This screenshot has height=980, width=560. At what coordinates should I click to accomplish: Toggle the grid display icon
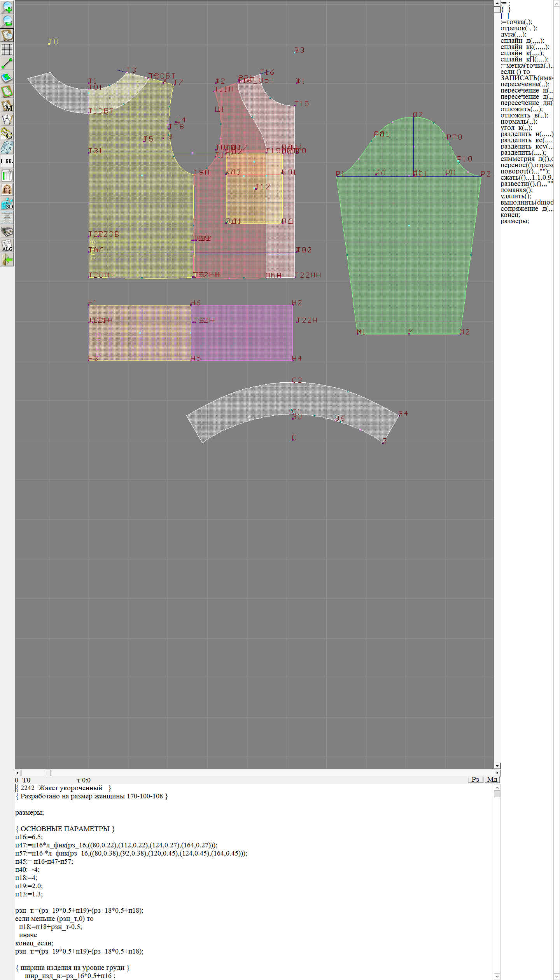(7, 49)
